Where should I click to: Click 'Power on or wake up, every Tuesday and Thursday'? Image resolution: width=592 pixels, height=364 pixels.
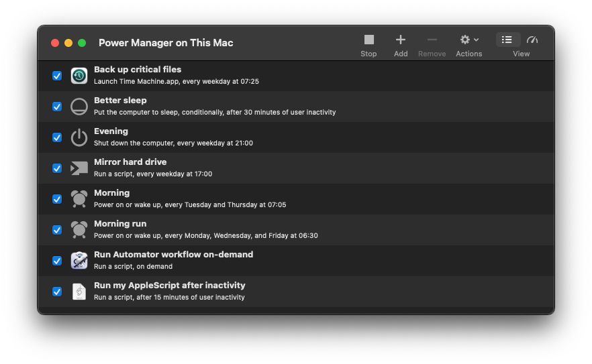coord(190,205)
